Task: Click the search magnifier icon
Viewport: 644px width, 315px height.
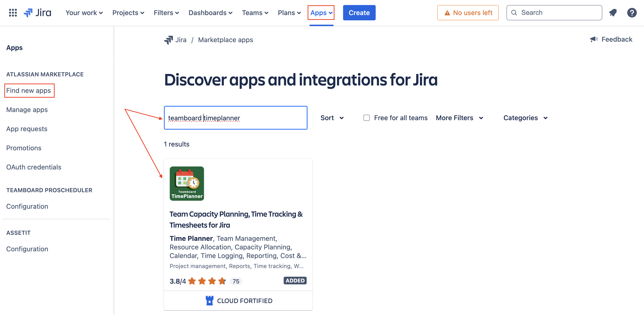Action: (x=514, y=13)
